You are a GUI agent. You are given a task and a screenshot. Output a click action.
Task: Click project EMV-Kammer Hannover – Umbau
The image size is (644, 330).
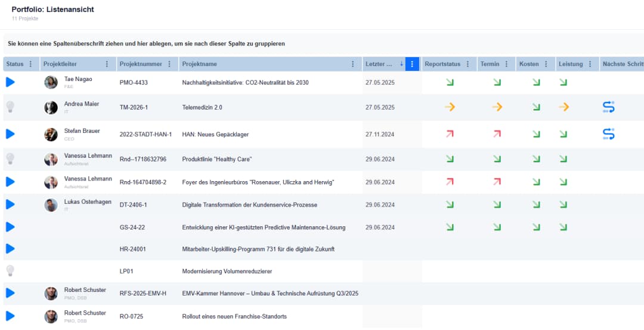point(270,294)
